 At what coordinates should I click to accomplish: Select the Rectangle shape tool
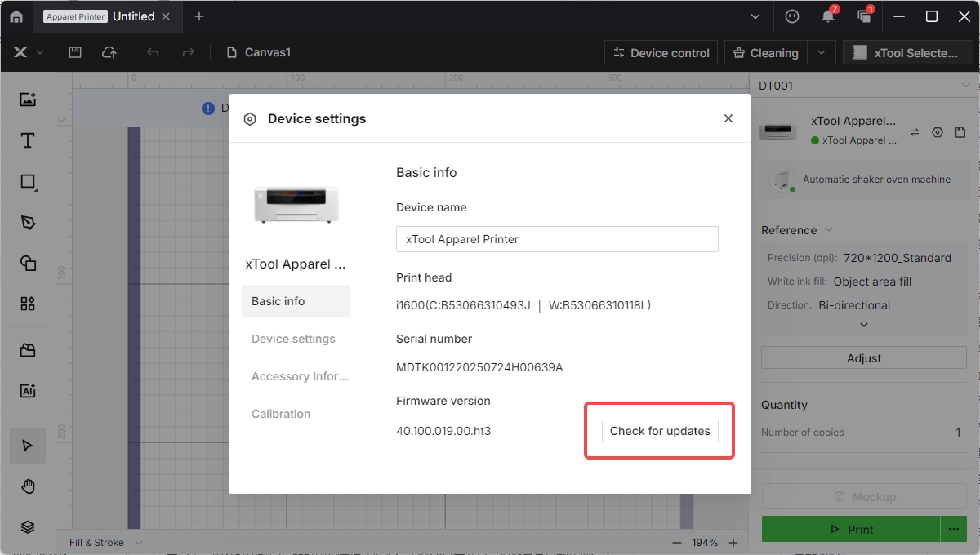[x=28, y=182]
